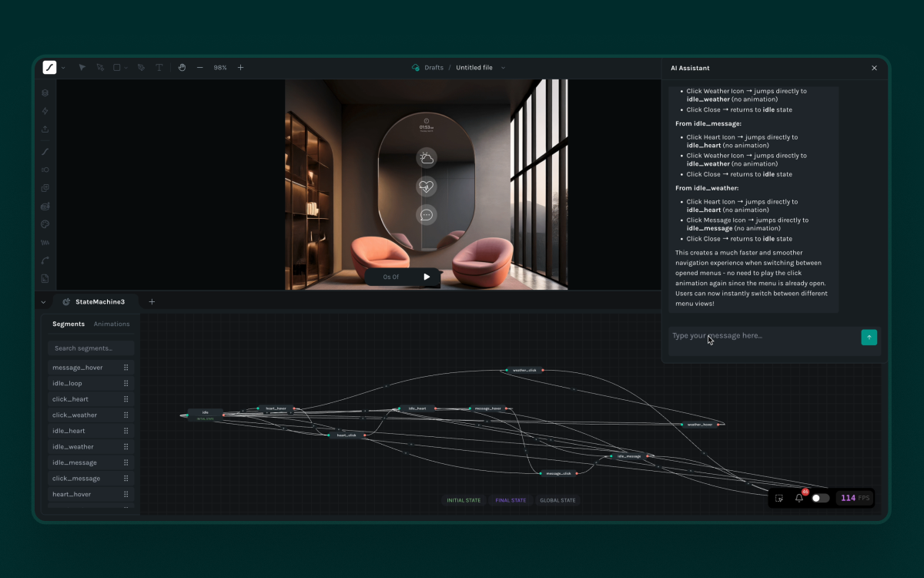
Task: Click the Search segments input field
Action: click(91, 348)
